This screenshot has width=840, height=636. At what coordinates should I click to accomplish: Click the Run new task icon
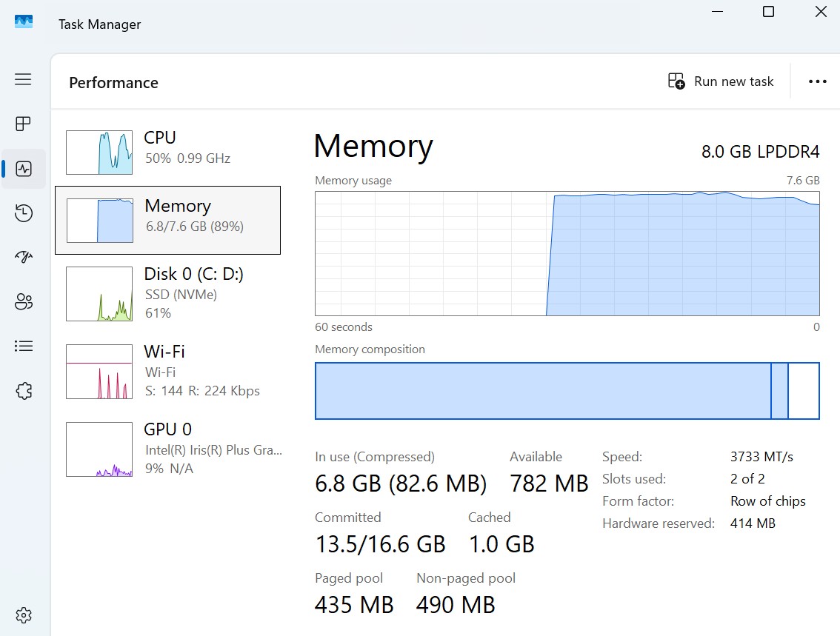coord(676,81)
